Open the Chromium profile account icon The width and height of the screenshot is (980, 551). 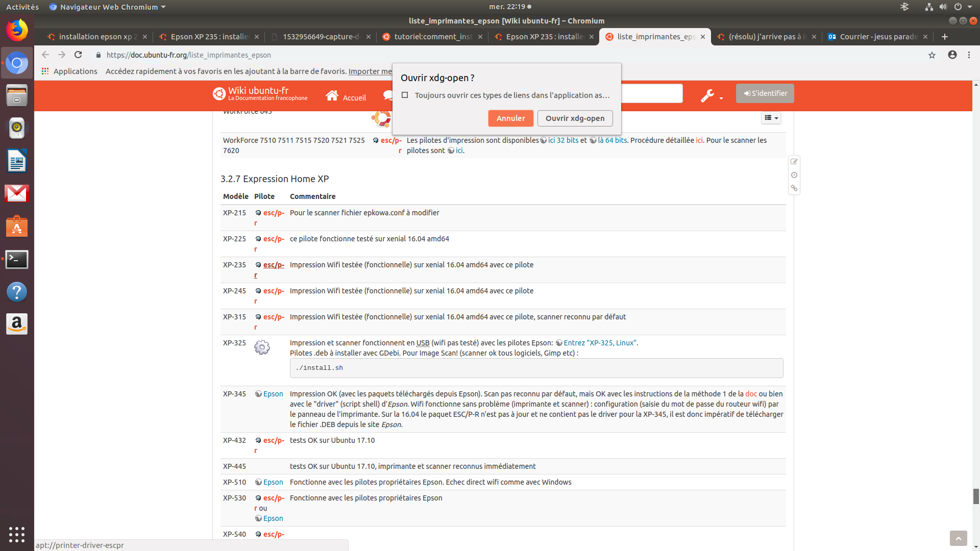(x=952, y=55)
